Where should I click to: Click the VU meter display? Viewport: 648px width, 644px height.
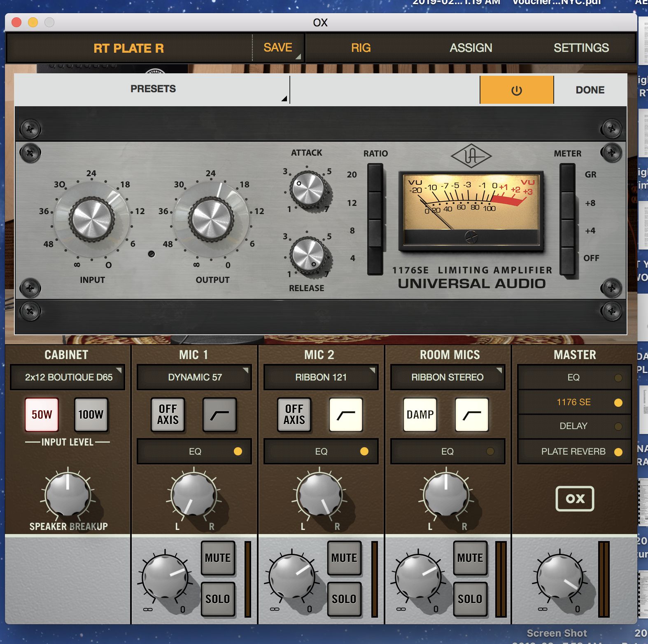pos(471,211)
